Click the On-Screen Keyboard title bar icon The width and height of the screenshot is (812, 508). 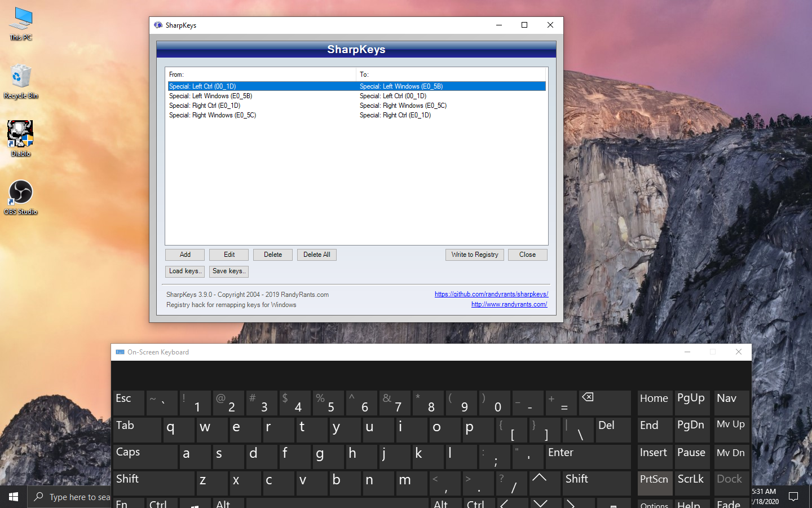click(120, 352)
